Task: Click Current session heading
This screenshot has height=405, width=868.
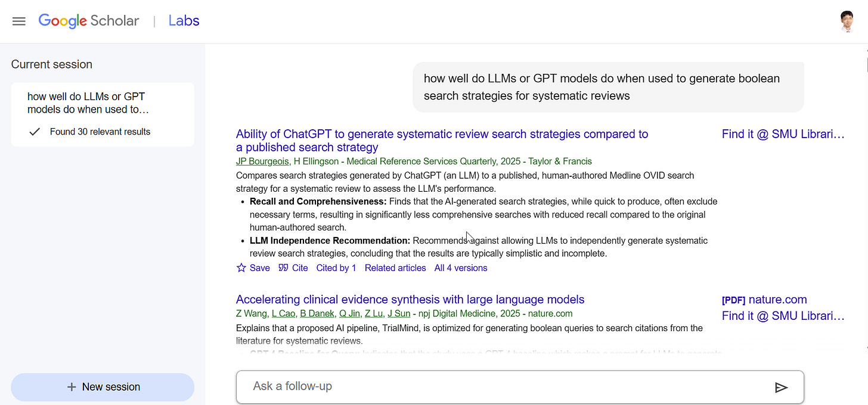Action: [x=52, y=64]
